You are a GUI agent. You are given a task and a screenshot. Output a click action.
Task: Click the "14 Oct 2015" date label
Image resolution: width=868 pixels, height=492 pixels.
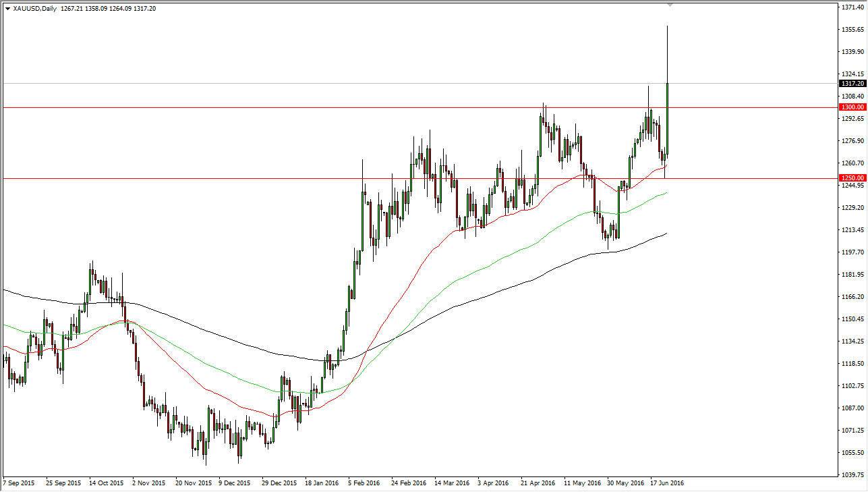pyautogui.click(x=106, y=483)
